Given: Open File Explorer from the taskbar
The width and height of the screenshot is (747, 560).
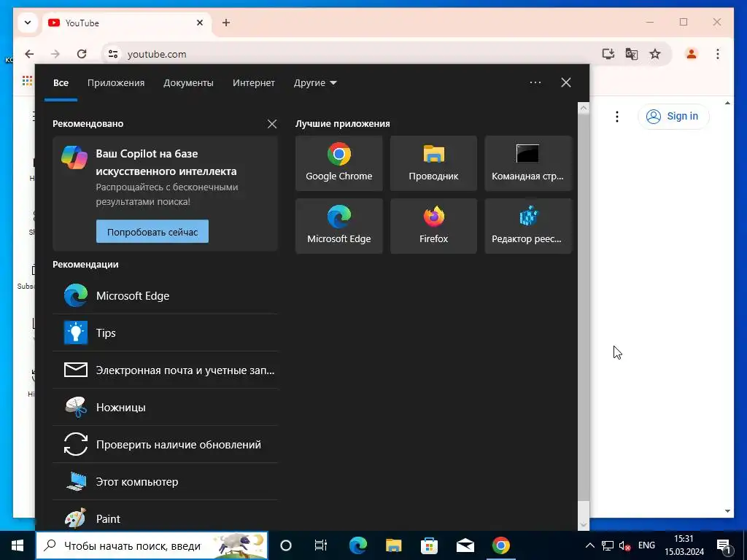Looking at the screenshot, I should tap(393, 545).
